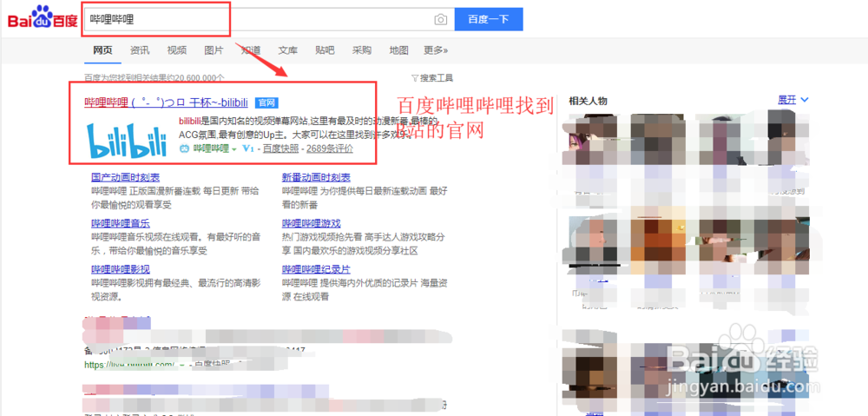The width and height of the screenshot is (868, 416).
Task: Open the 哔哩哔哩音乐 sublink
Action: coord(121,223)
